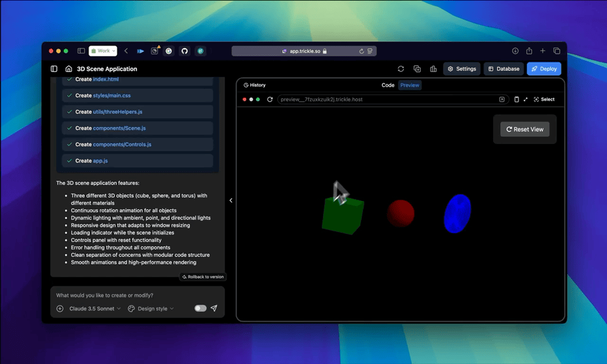The height and width of the screenshot is (364, 607).
Task: Click the preview URL field
Action: pos(393,99)
